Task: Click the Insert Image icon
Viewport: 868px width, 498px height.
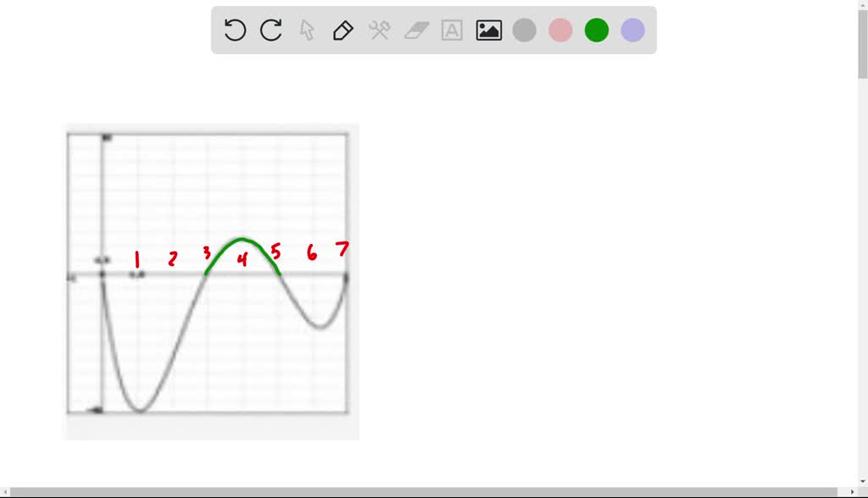Action: [x=488, y=30]
